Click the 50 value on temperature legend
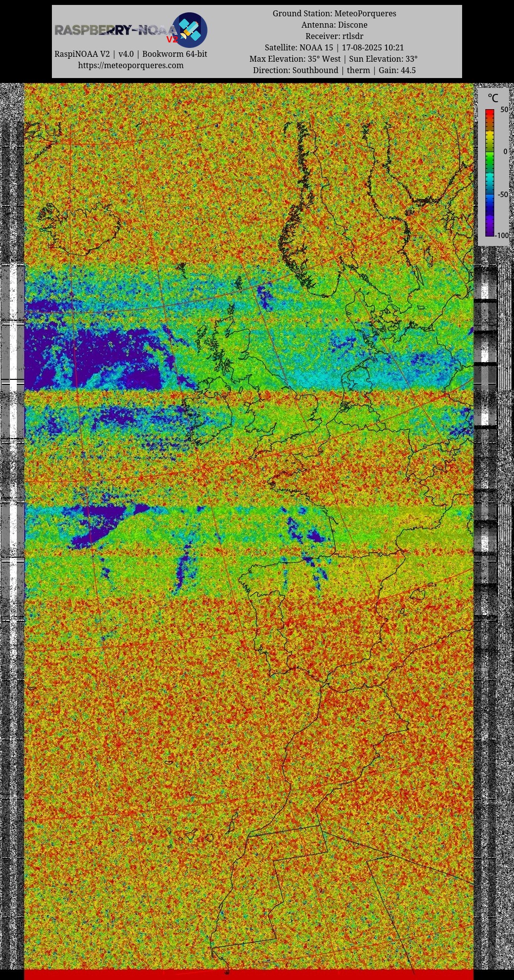514x980 pixels. pyautogui.click(x=504, y=110)
